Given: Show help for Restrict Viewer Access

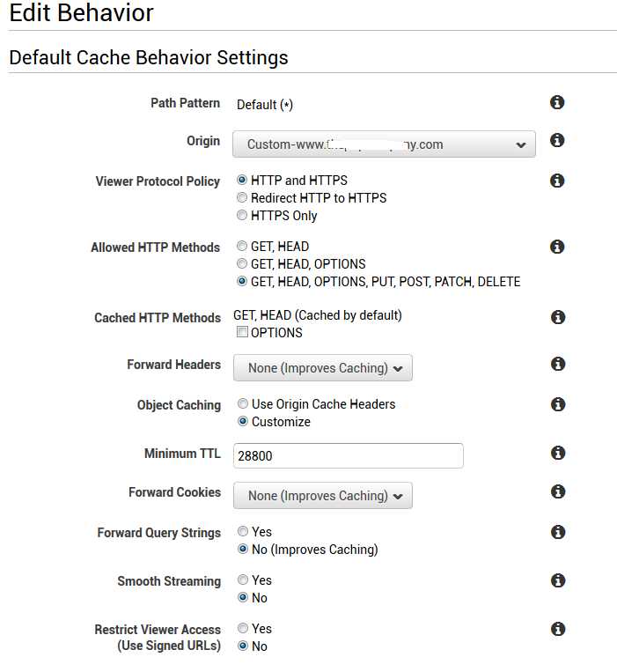Looking at the screenshot, I should (556, 629).
